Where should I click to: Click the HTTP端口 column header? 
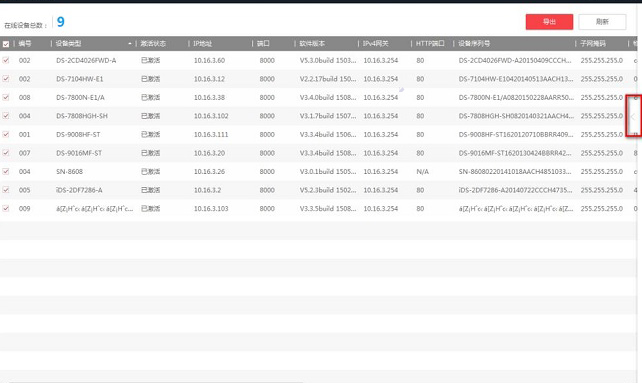pyautogui.click(x=430, y=44)
